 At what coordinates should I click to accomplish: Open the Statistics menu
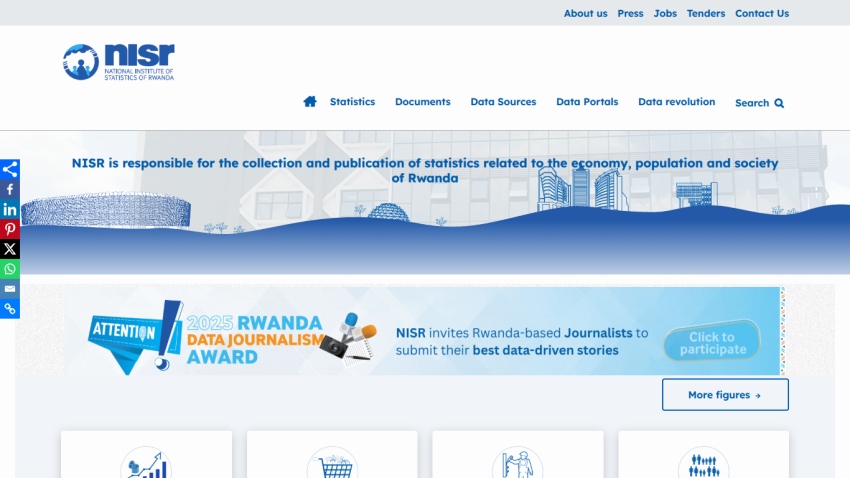pos(352,101)
